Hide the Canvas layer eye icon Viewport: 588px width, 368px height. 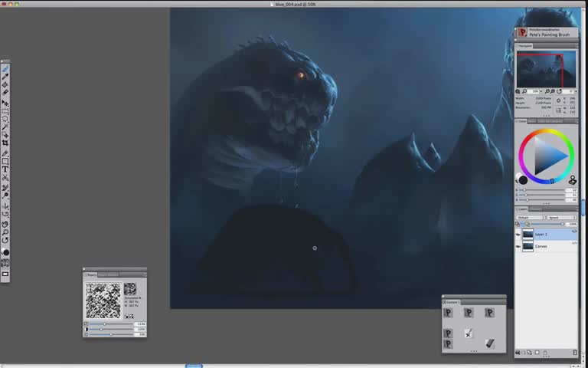[x=518, y=246]
